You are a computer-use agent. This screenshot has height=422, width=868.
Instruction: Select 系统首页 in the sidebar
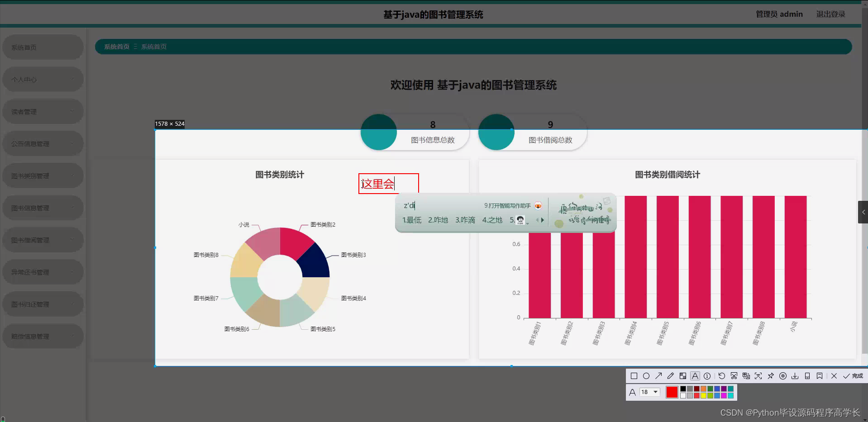[43, 47]
